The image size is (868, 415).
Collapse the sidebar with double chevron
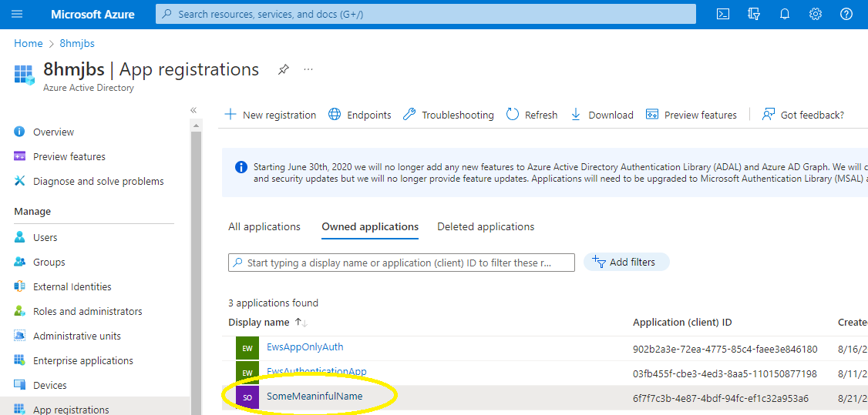click(193, 110)
